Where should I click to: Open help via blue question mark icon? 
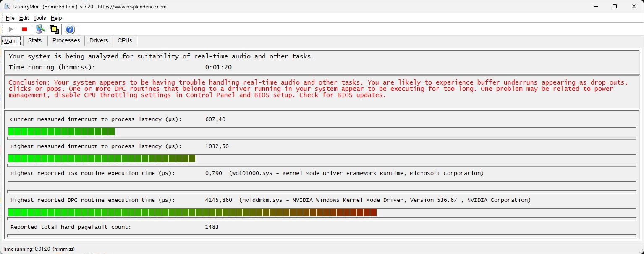[x=70, y=29]
